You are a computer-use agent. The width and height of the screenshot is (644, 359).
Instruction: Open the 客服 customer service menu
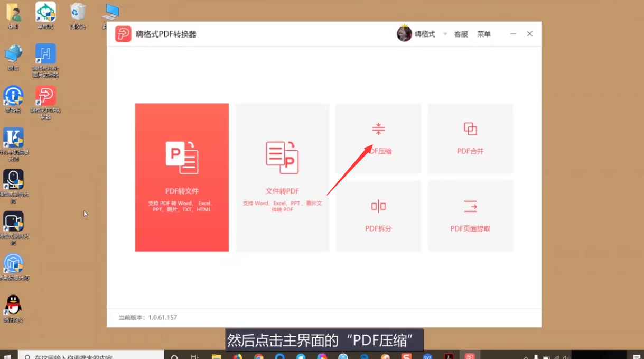(x=461, y=34)
